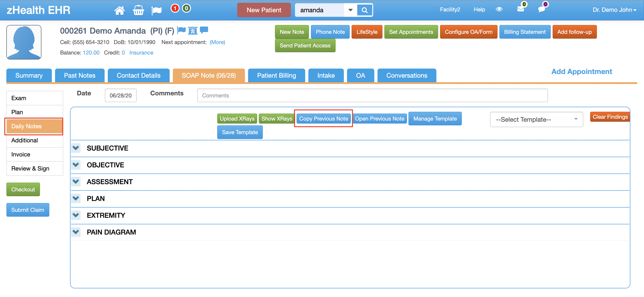Click Send Patient Access

click(x=305, y=45)
